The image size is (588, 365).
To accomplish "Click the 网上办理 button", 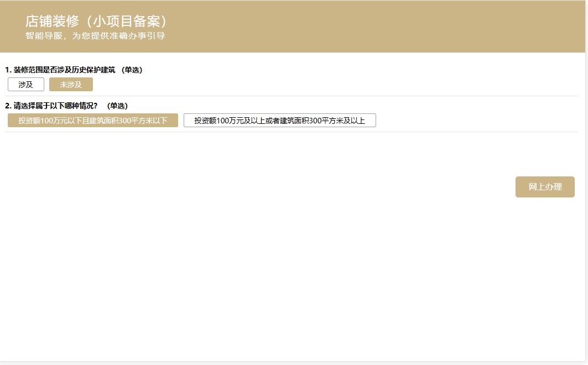I will [x=545, y=187].
